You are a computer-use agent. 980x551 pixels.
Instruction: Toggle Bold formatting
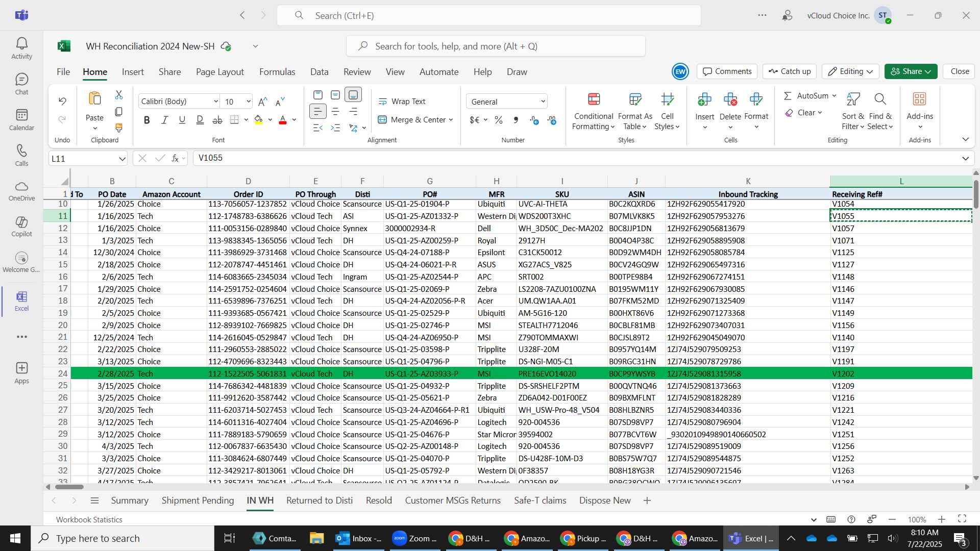[147, 120]
